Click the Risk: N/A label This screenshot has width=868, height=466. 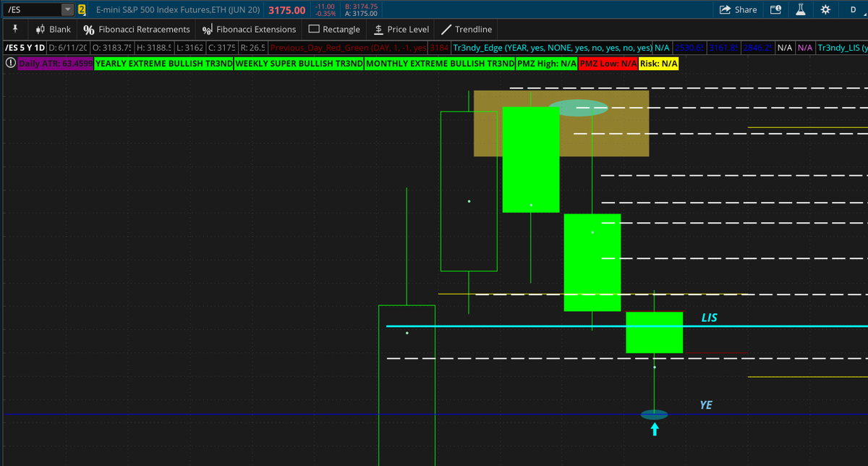[x=658, y=64]
